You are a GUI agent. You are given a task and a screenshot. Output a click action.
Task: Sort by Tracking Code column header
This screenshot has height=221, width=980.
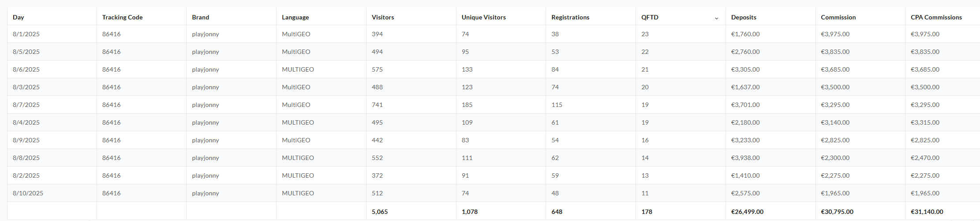[x=122, y=17]
